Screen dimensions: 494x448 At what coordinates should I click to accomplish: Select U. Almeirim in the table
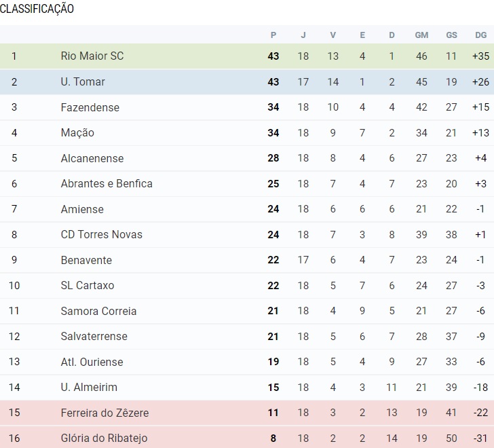point(89,387)
